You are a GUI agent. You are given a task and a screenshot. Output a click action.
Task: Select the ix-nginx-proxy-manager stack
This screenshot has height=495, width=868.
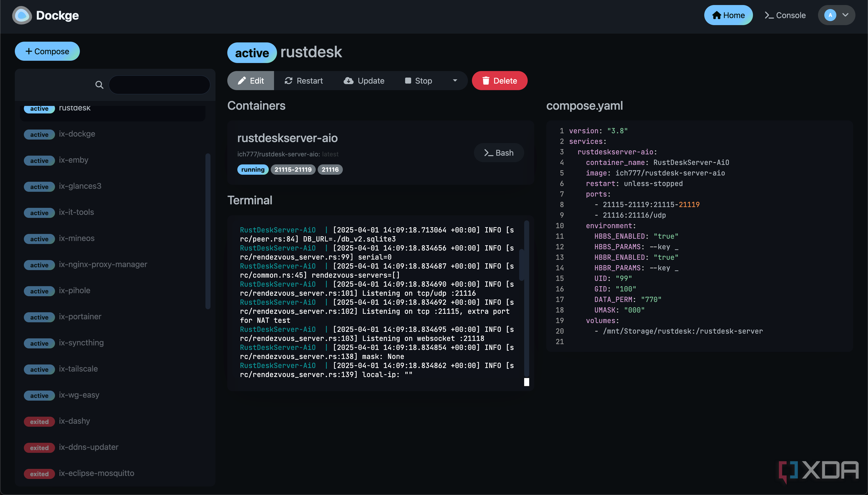click(103, 265)
